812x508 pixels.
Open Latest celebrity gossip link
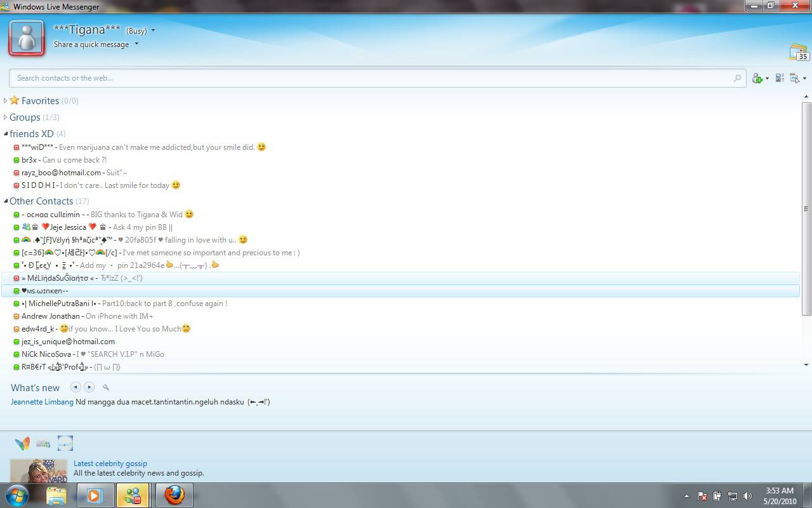coord(110,464)
